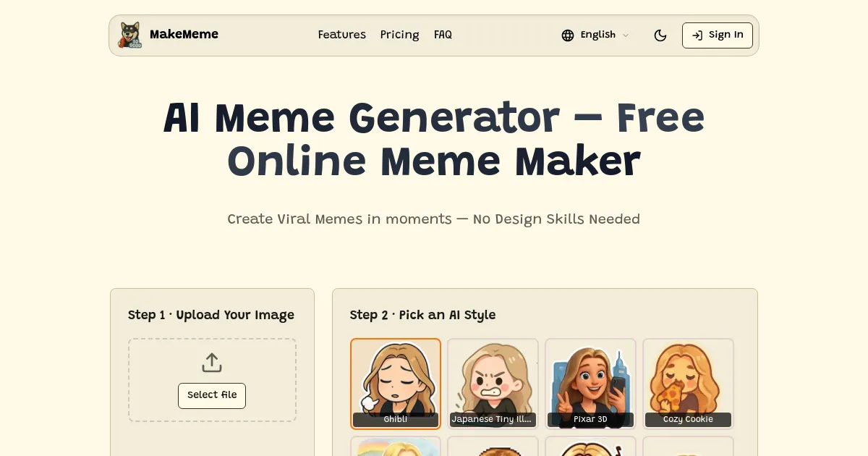Choose the Japanese Tiny Illustration style
Image resolution: width=868 pixels, height=456 pixels.
tap(493, 384)
